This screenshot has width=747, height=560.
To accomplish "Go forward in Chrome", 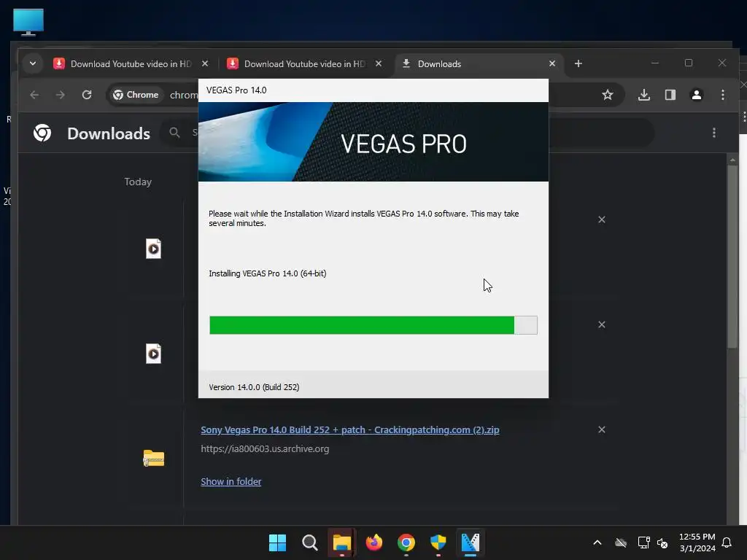I will 60,95.
